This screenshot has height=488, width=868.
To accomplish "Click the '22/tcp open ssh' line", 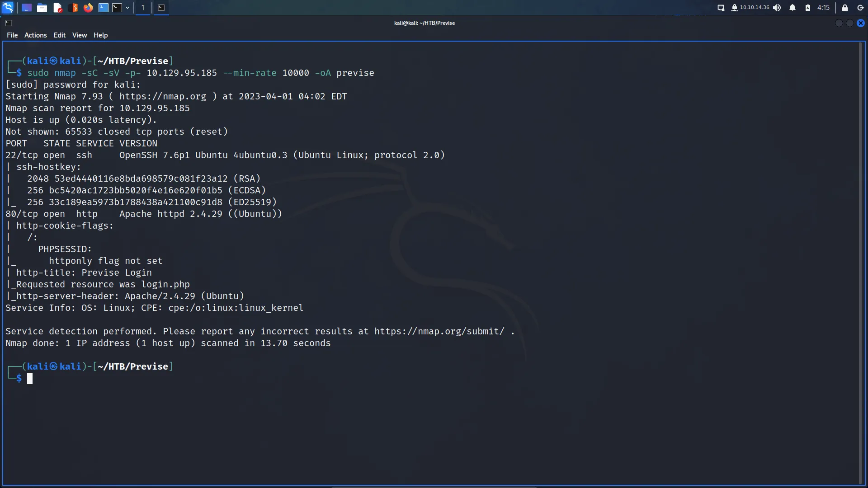I will pos(225,155).
